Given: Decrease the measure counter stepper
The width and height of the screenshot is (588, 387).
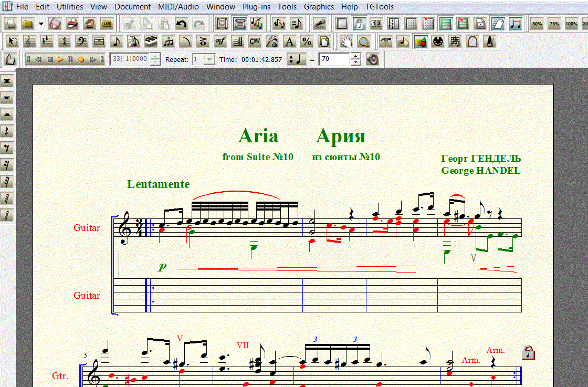Looking at the screenshot, I should click(x=155, y=62).
